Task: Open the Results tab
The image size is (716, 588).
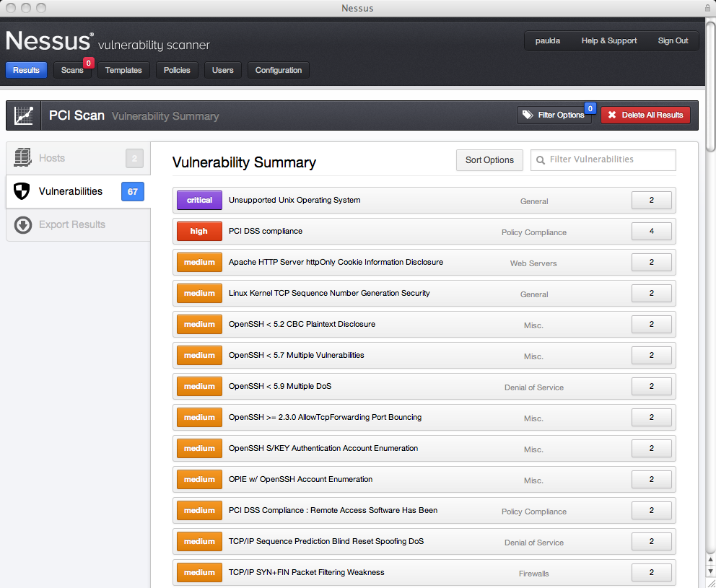Action: tap(26, 70)
